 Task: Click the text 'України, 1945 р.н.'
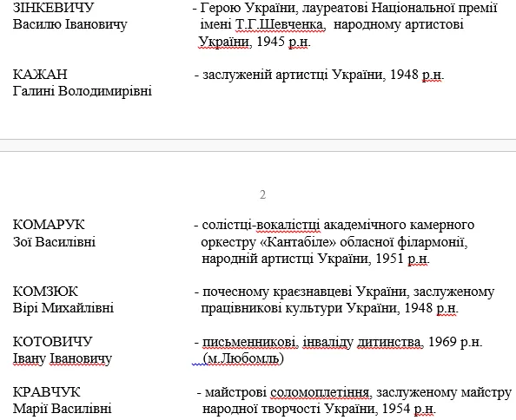254,42
